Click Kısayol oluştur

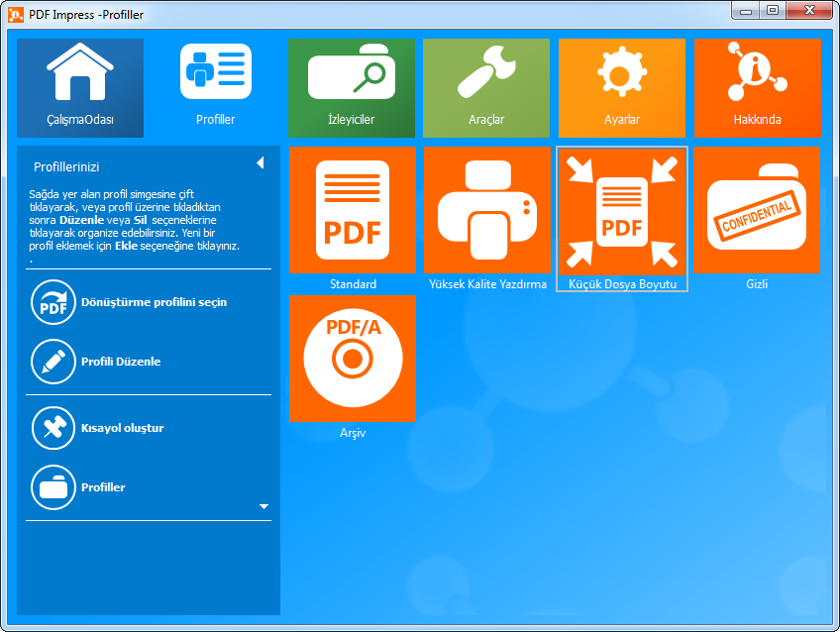tap(122, 428)
